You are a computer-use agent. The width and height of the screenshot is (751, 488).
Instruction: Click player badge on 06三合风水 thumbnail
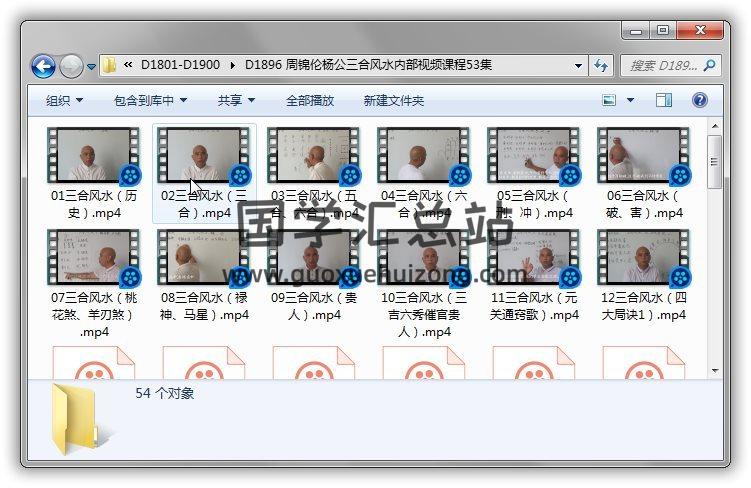(x=680, y=176)
